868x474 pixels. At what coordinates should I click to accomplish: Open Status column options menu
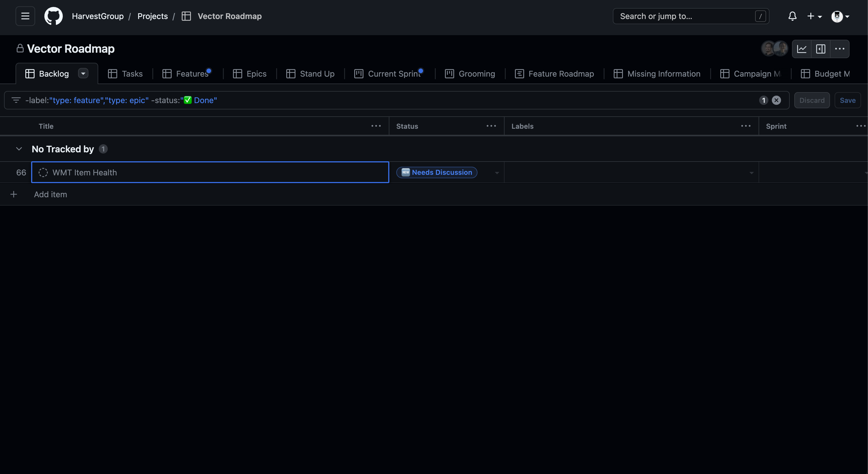pos(491,126)
